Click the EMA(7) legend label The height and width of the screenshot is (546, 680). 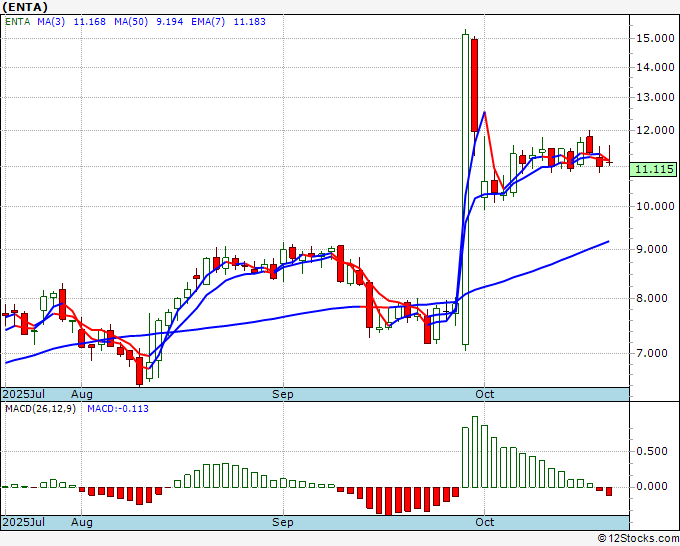point(208,22)
